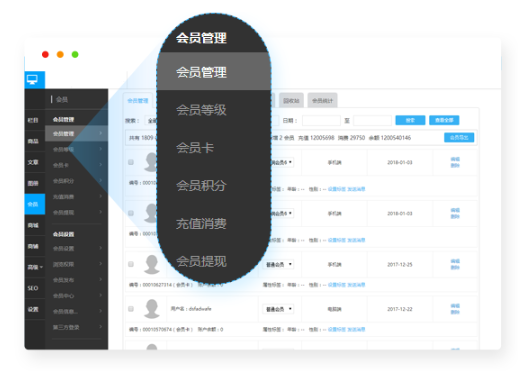Tick the checkbox for member 00010627314

131,264
